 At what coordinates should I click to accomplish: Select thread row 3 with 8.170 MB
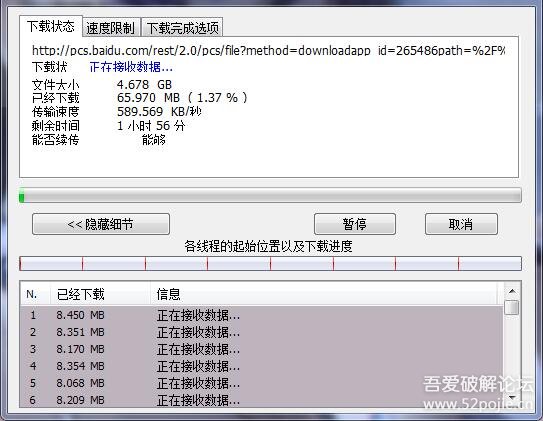[x=261, y=349]
